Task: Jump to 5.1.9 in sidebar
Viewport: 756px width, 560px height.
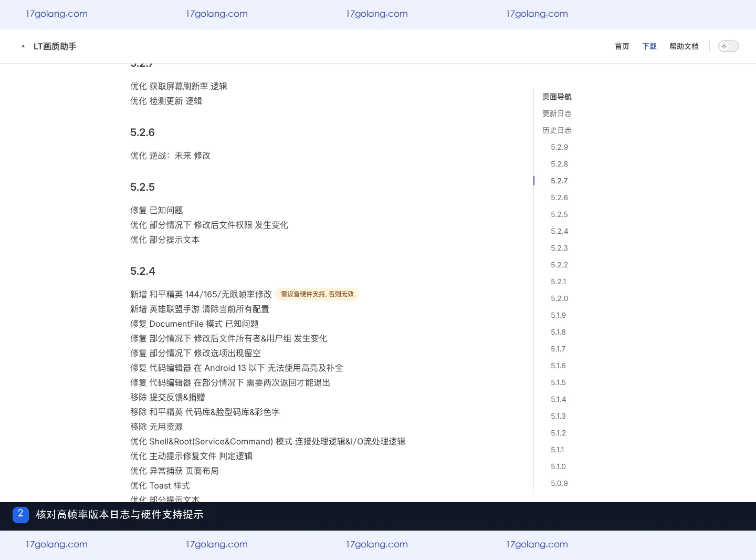Action: [558, 315]
